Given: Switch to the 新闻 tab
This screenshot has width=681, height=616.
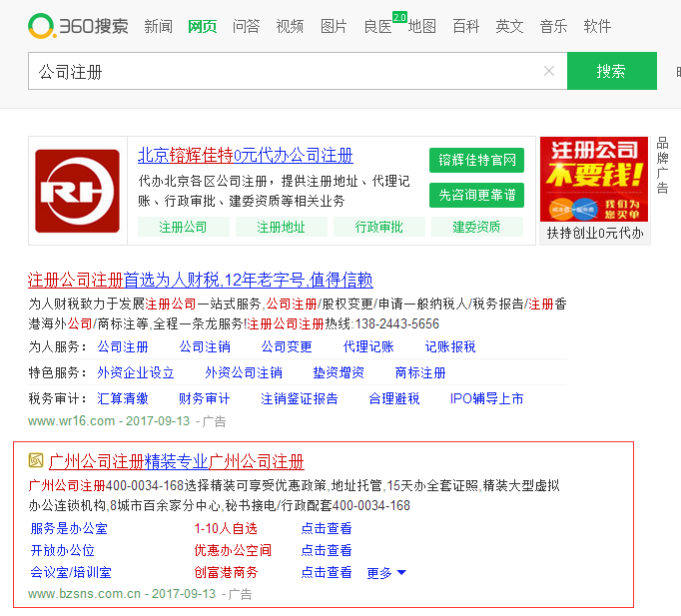Looking at the screenshot, I should 158,26.
